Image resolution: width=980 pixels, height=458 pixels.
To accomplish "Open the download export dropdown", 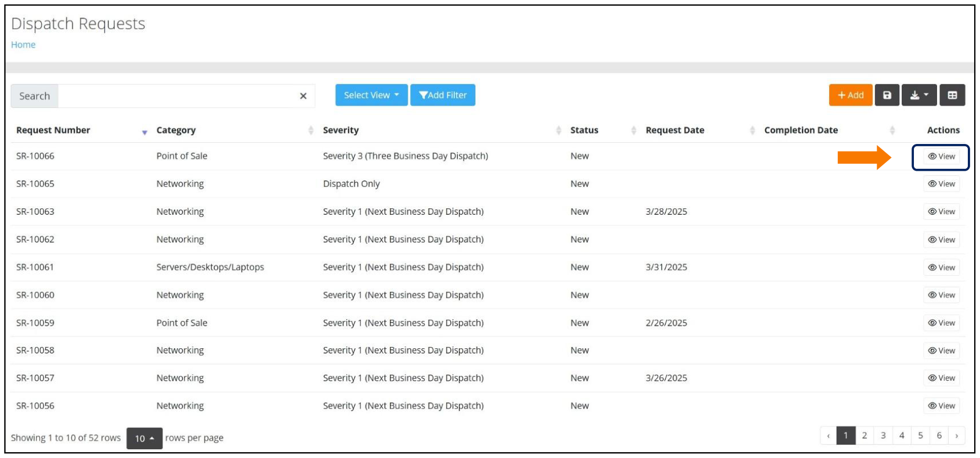I will coord(919,95).
